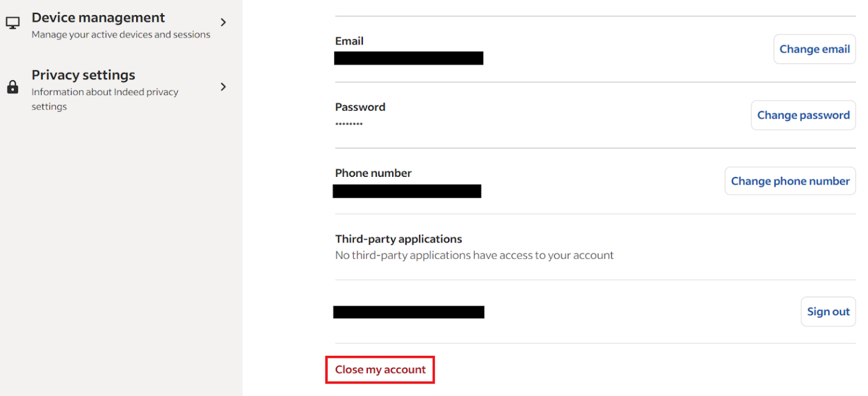Open Privacy settings section
The image size is (868, 396).
tap(83, 75)
